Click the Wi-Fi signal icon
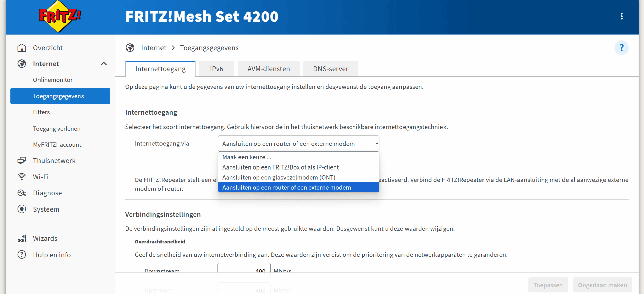 coord(22,177)
